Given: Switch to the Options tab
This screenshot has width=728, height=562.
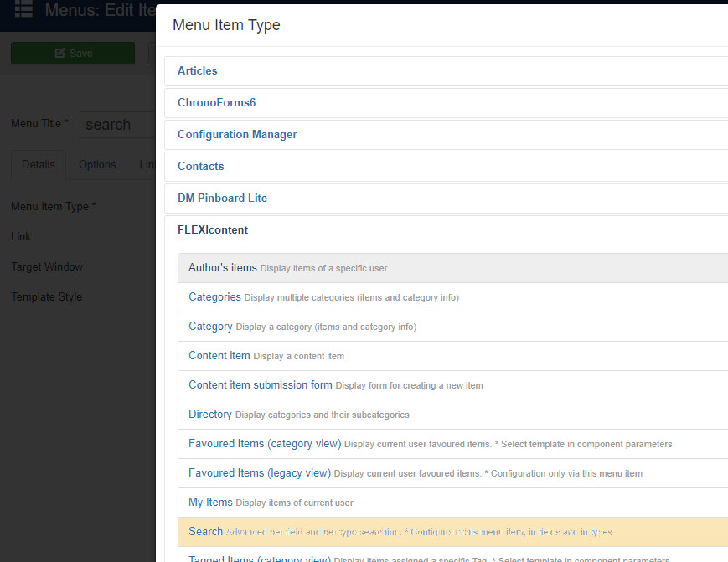Looking at the screenshot, I should pyautogui.click(x=97, y=165).
